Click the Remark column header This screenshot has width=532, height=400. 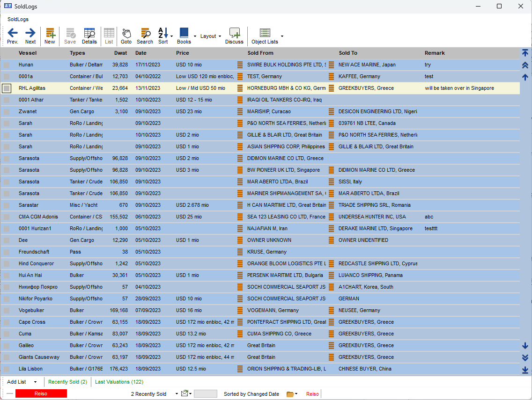[435, 53]
